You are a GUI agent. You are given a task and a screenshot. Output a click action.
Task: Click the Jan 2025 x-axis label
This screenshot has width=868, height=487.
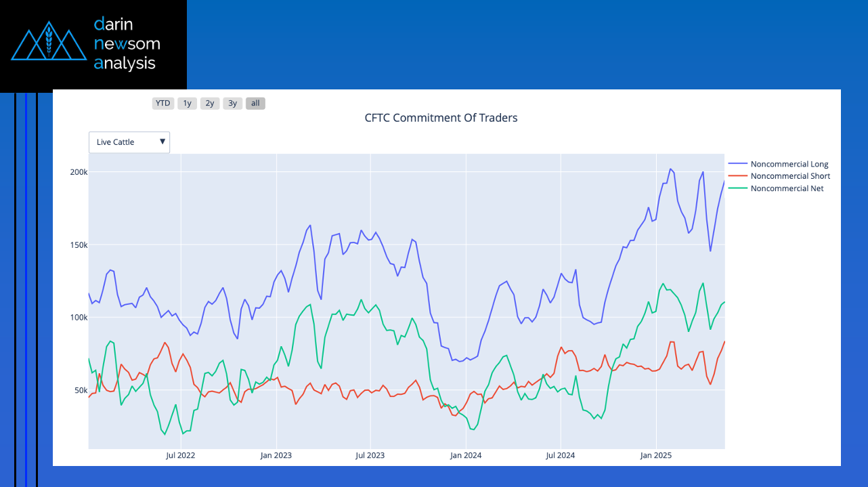pos(655,455)
